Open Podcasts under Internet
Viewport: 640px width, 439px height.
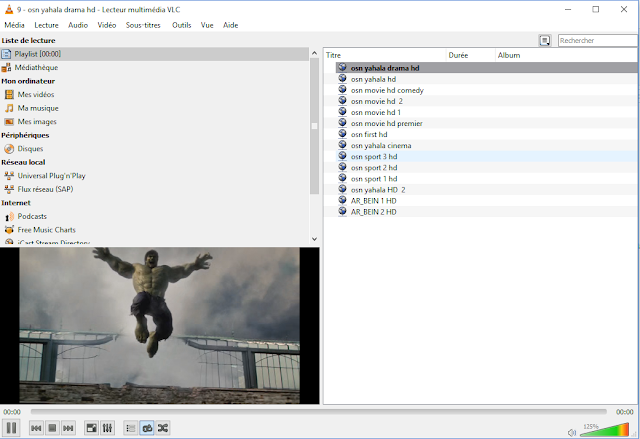tap(154, 216)
